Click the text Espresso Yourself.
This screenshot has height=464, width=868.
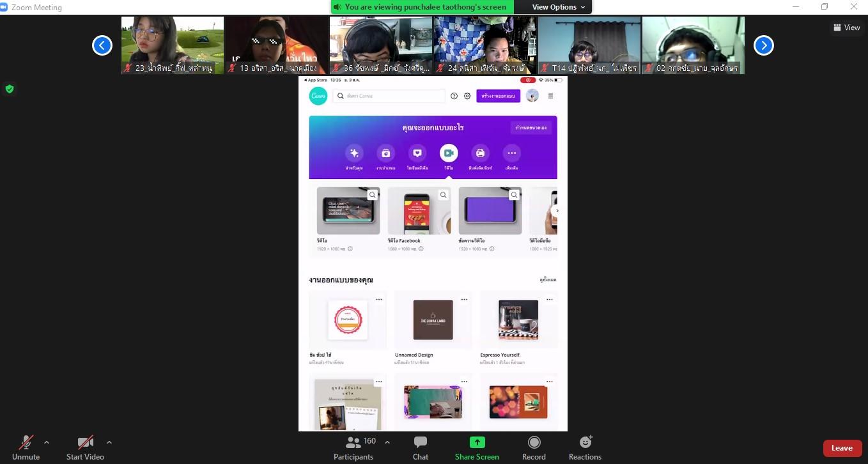(500, 355)
